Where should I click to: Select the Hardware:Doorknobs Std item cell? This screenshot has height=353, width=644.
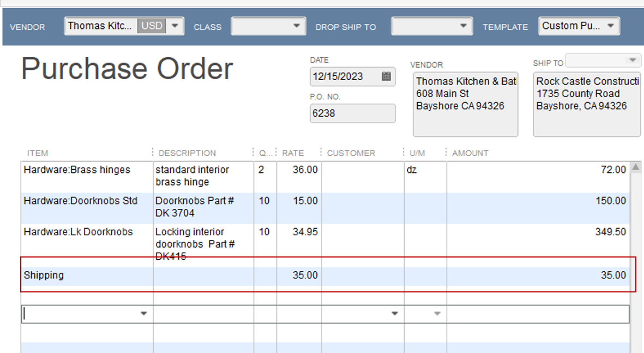87,208
